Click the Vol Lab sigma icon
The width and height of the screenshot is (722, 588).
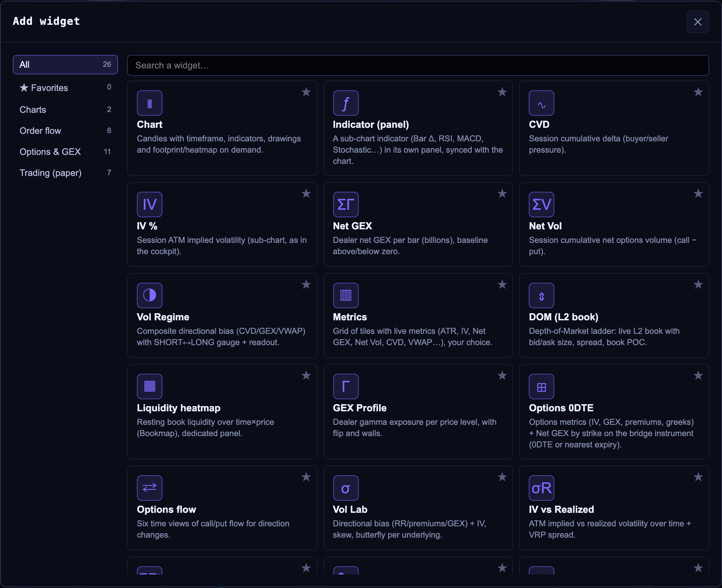click(x=346, y=488)
